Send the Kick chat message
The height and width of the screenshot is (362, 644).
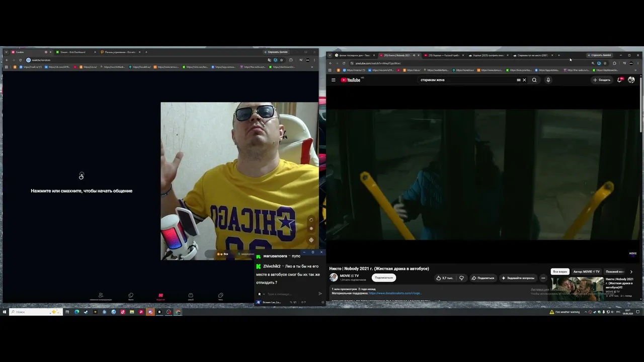point(320,294)
